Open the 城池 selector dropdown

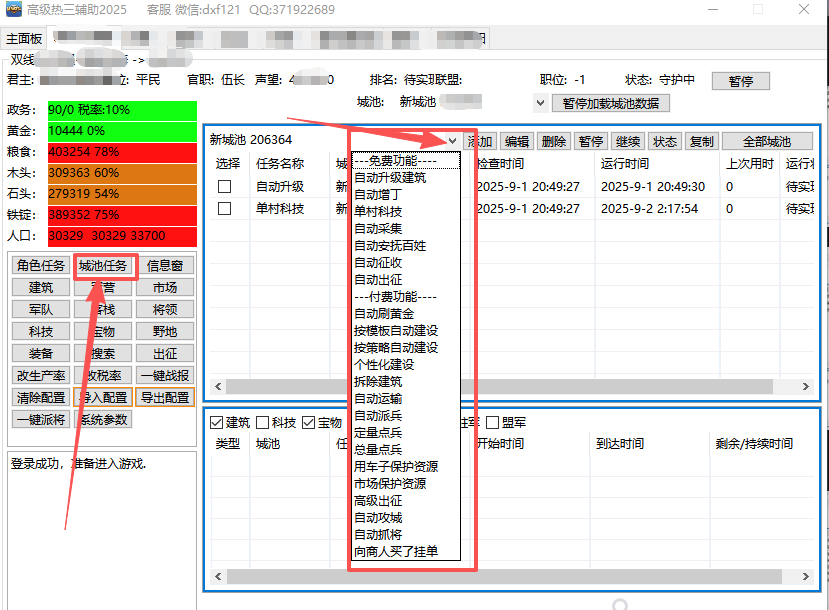pyautogui.click(x=541, y=103)
